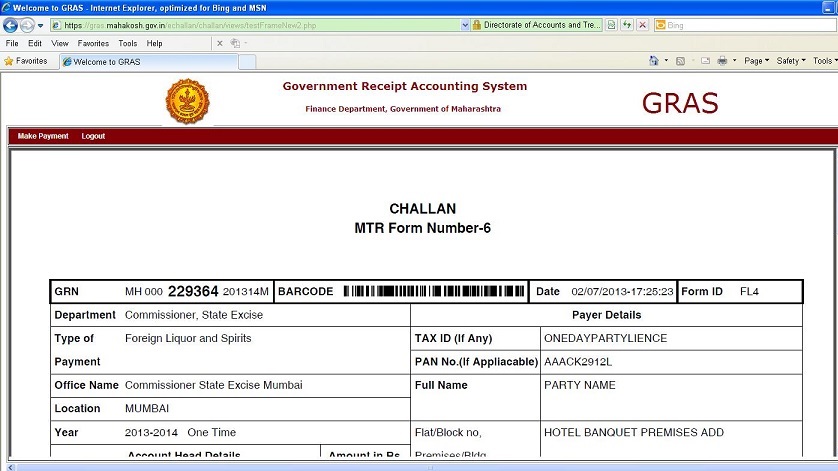Image resolution: width=838 pixels, height=471 pixels.
Task: Click the address bar URL field
Action: pyautogui.click(x=255, y=25)
